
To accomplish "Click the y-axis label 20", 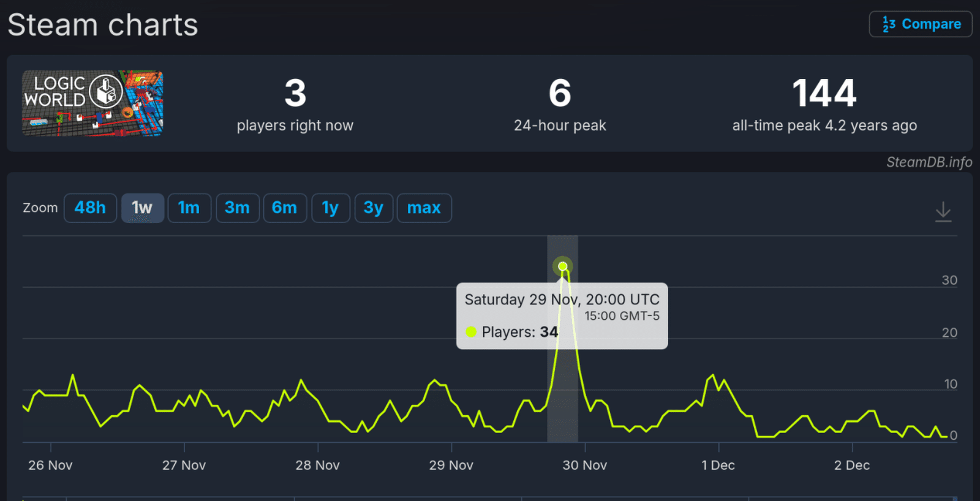I will click(949, 332).
